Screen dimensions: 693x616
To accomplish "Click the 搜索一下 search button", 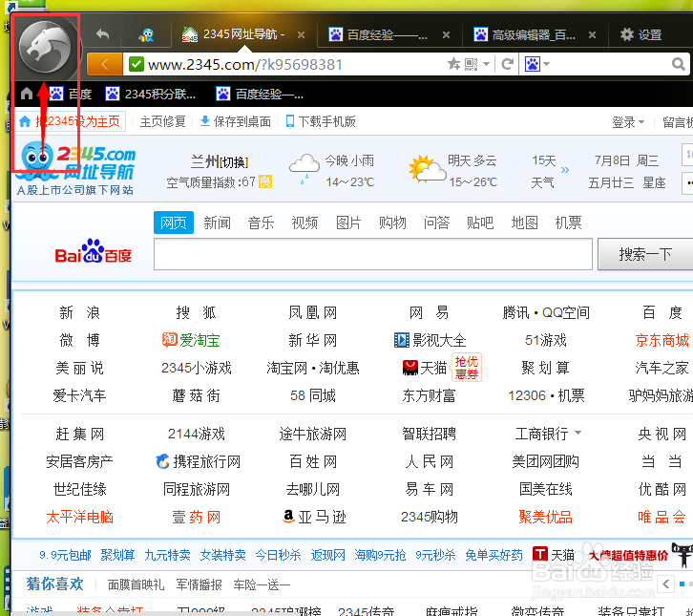I will click(645, 254).
